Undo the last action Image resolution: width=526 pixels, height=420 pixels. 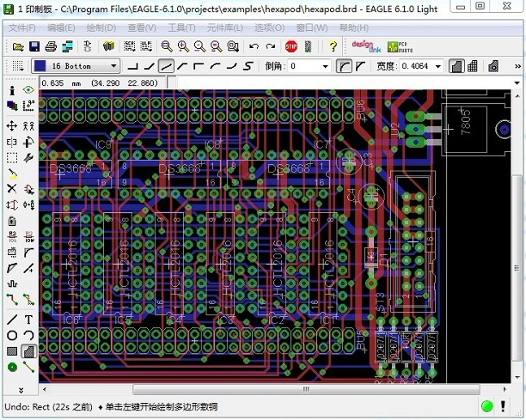click(254, 46)
